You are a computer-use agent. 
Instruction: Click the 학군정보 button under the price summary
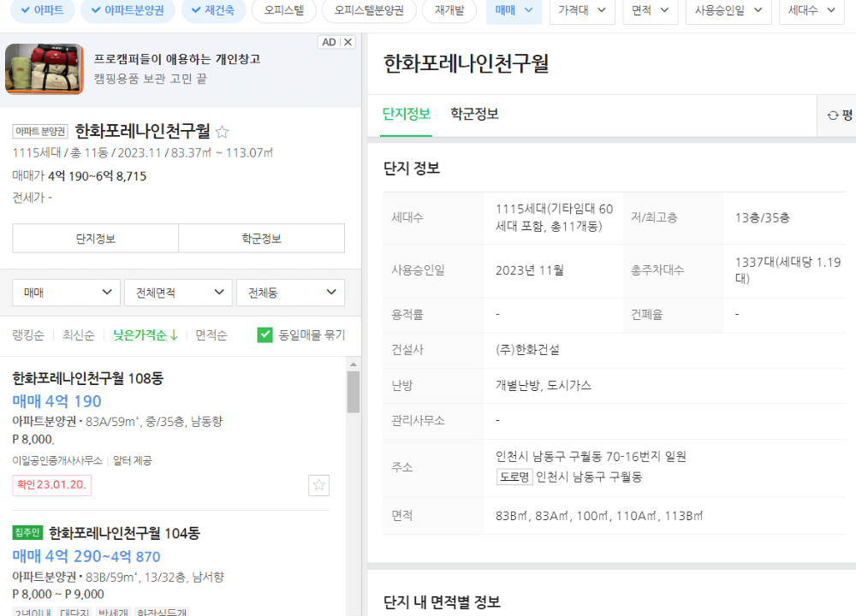261,239
